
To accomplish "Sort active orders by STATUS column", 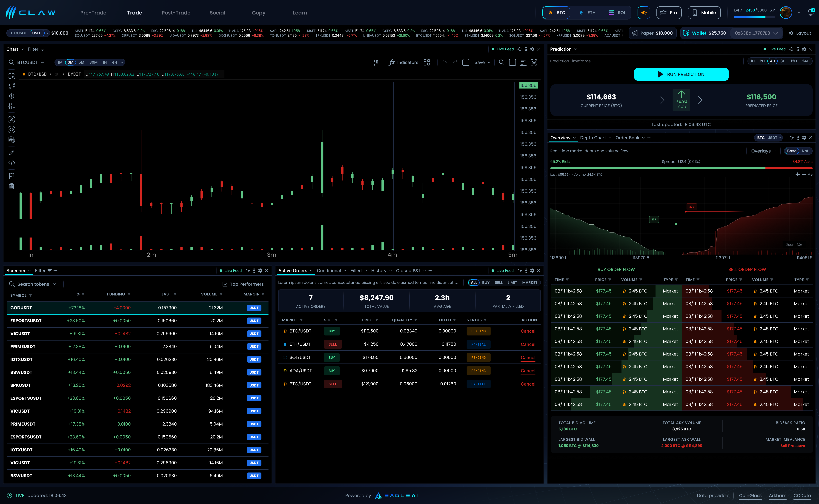I will click(476, 320).
